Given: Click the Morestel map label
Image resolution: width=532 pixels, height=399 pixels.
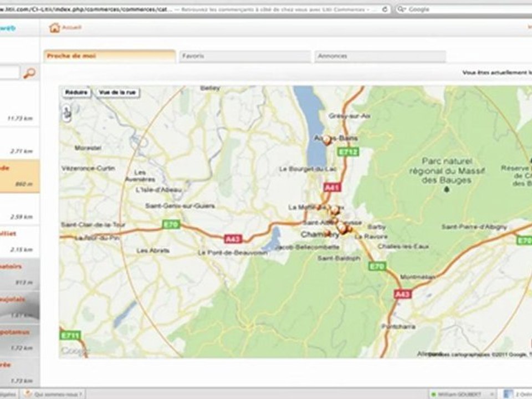Looking at the screenshot, I should (88, 148).
